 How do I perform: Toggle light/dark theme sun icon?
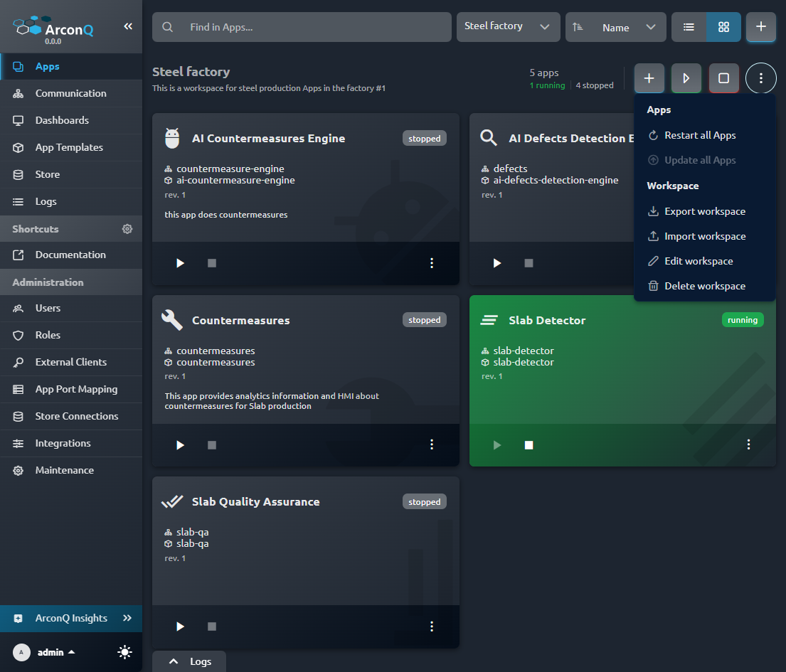(x=125, y=652)
